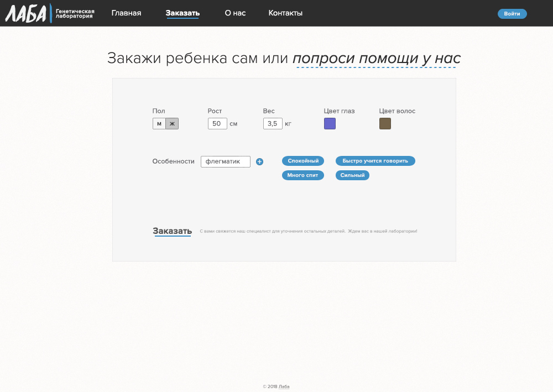Select the male 'м' gender option
Screen dimensions: 553x392
159,124
